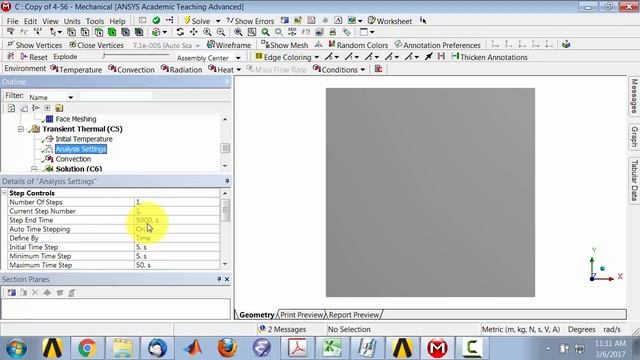Screen dimensions: 640x360
Task: Open the View menu
Action: 50,21
